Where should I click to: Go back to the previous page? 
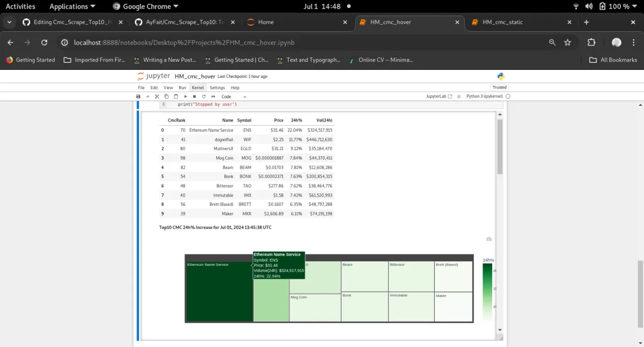point(10,42)
